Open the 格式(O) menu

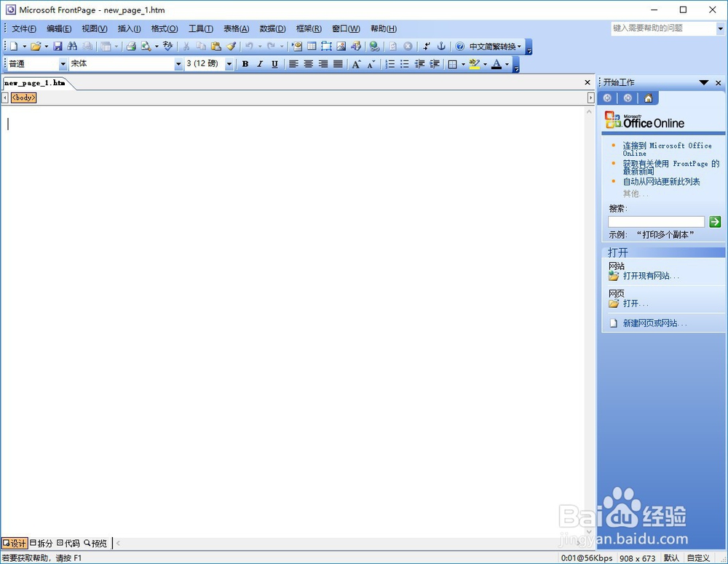165,29
